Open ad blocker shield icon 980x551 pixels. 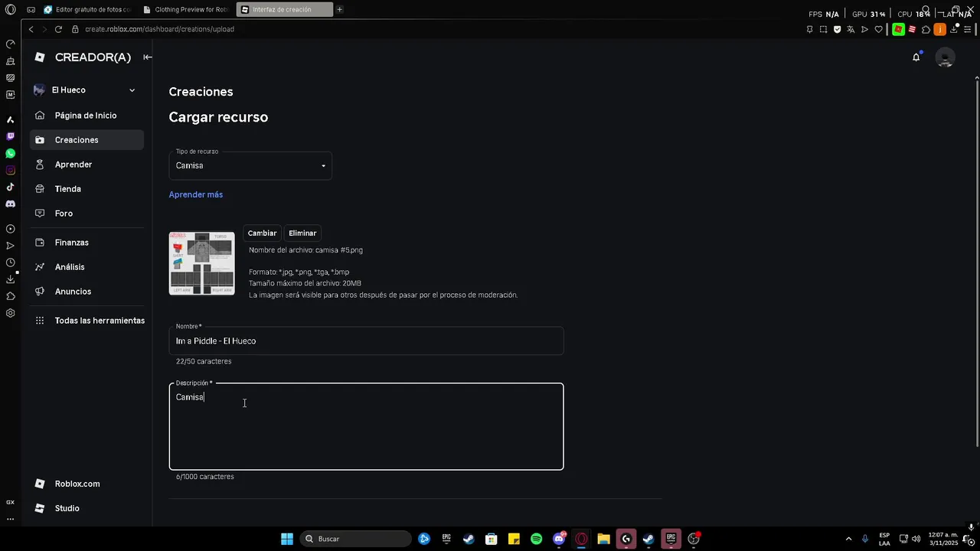coord(837,29)
